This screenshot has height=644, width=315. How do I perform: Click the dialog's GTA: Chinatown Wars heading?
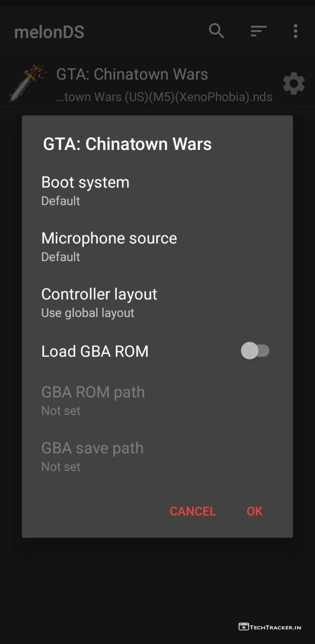pos(127,144)
